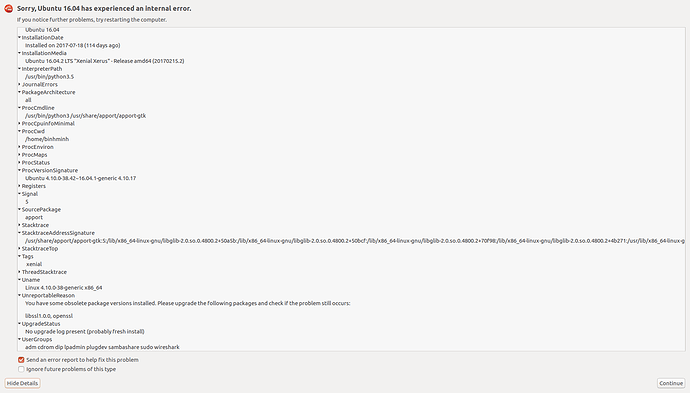Image resolution: width=690 pixels, height=393 pixels.
Task: Uncheck Send an error report checkbox
Action: click(x=21, y=360)
